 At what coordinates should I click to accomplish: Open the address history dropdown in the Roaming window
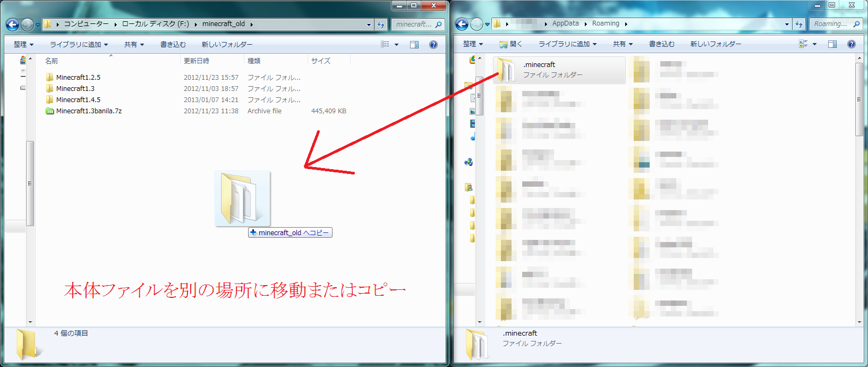787,24
